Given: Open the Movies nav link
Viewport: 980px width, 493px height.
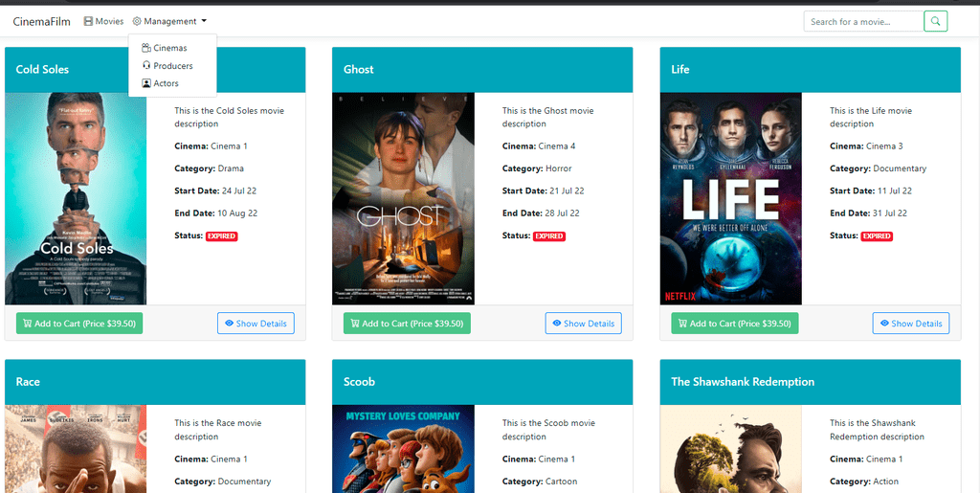Looking at the screenshot, I should [x=103, y=21].
